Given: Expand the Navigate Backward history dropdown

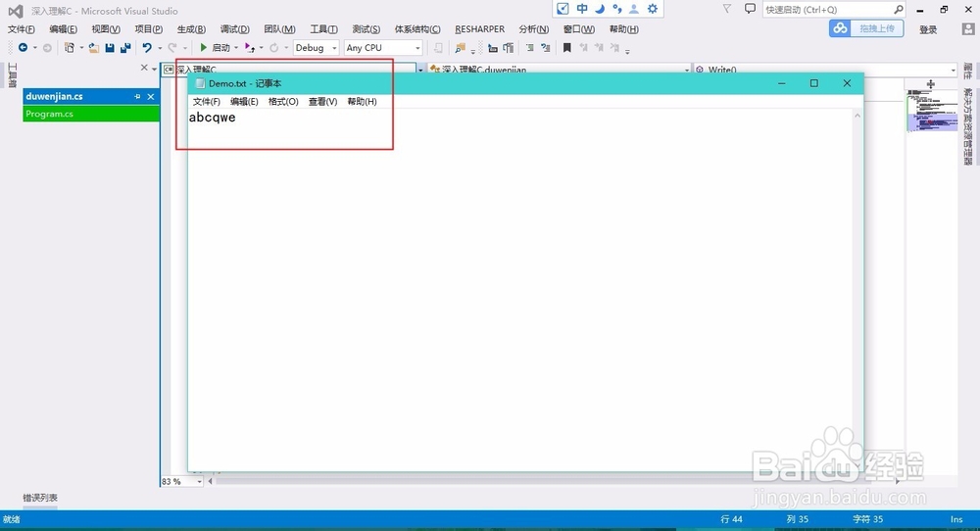Looking at the screenshot, I should pyautogui.click(x=35, y=48).
